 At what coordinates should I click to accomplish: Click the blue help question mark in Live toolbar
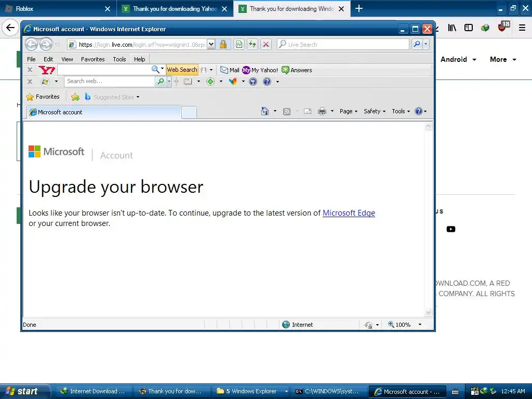[267, 82]
